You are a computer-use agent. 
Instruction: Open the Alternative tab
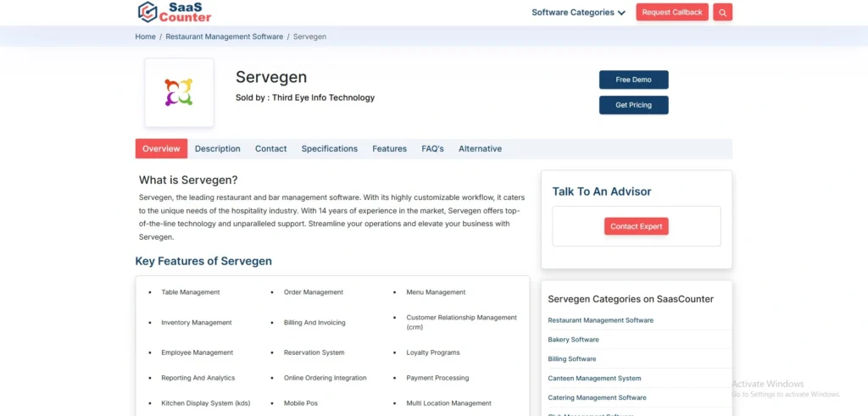pyautogui.click(x=480, y=149)
